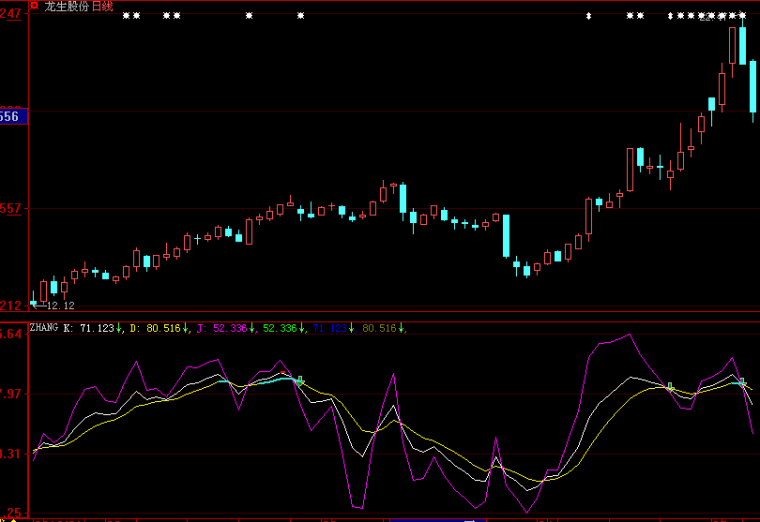Click the 557 price axis label
The image size is (760, 522).
point(12,208)
